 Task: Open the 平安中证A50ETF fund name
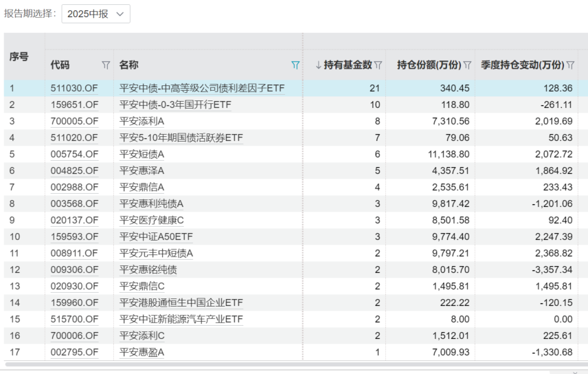pyautogui.click(x=156, y=237)
